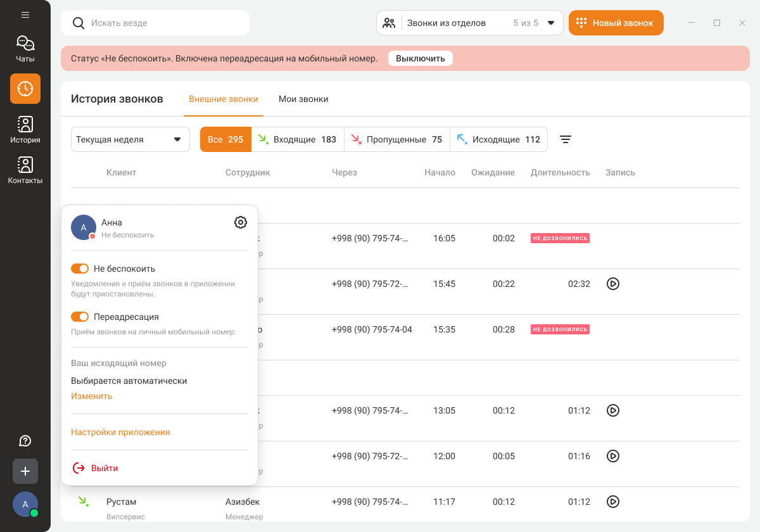
Task: Click the help question mark icon
Action: click(x=25, y=441)
